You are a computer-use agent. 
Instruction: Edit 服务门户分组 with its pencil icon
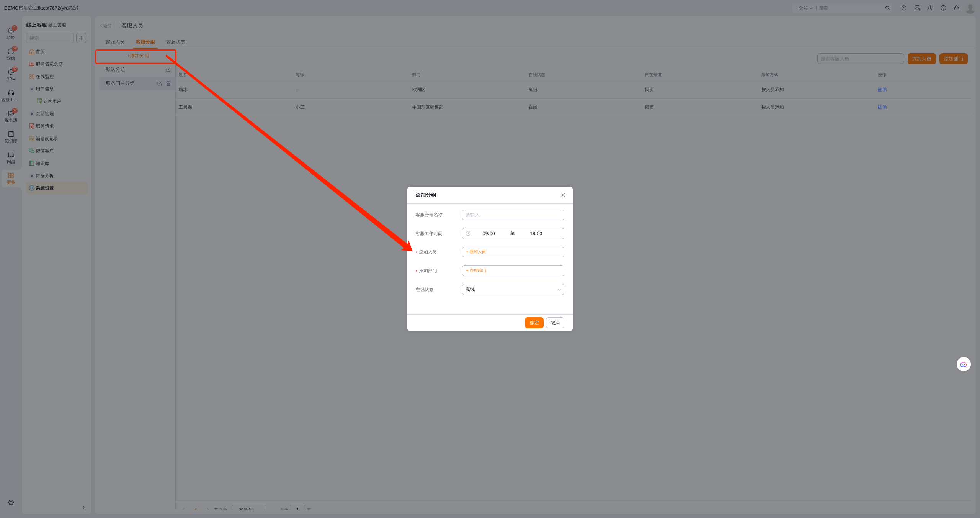tap(160, 84)
